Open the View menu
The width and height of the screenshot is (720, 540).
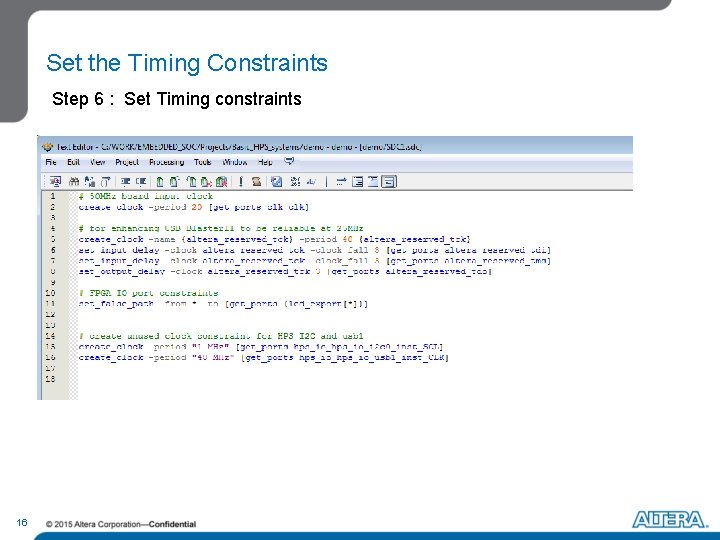pyautogui.click(x=97, y=162)
